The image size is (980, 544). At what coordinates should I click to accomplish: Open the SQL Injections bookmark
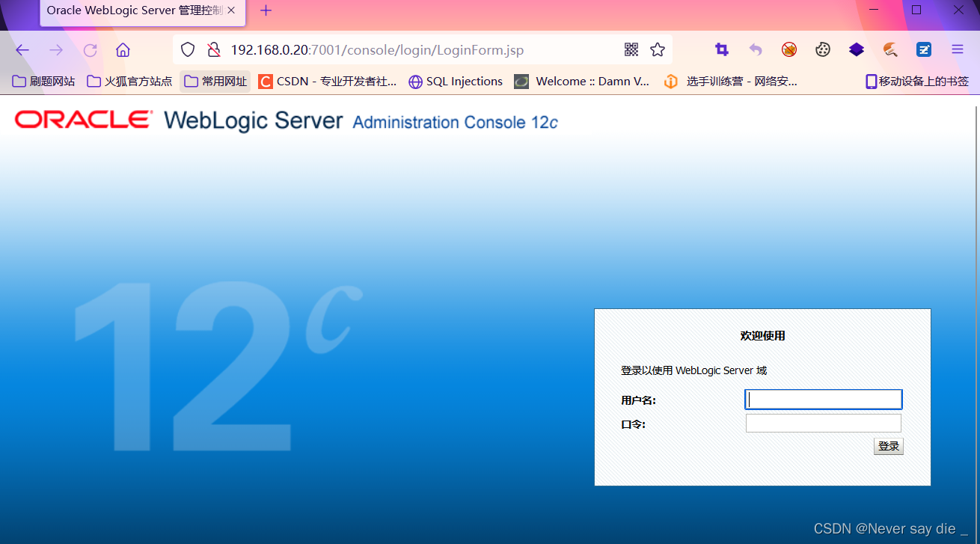coord(455,81)
